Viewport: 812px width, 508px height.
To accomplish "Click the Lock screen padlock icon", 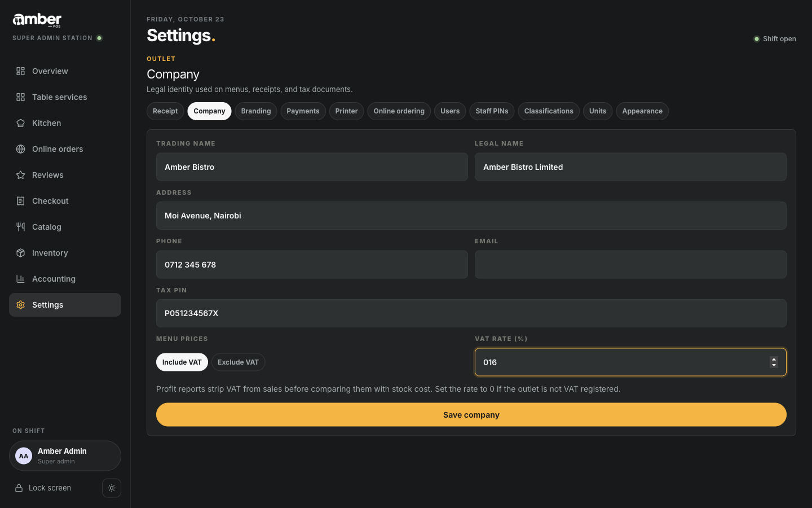I will (19, 488).
